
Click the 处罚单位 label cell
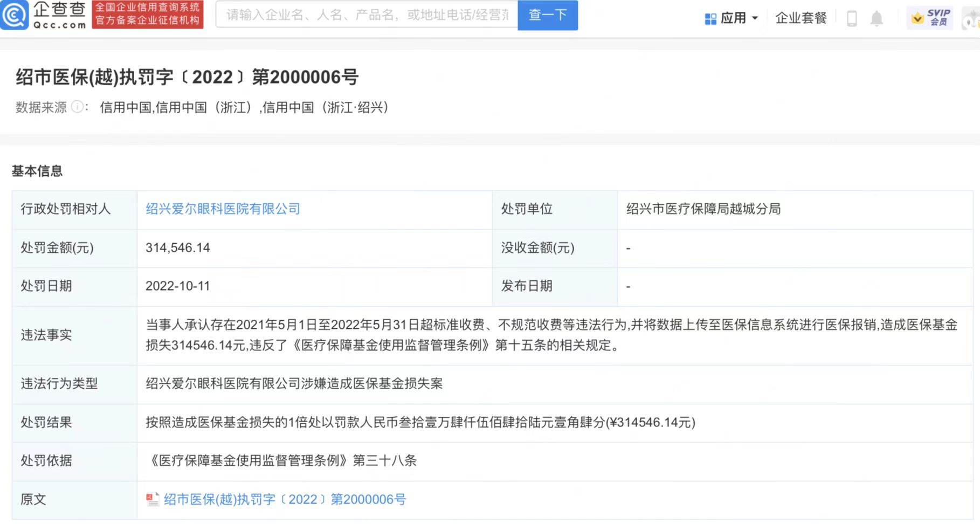click(x=555, y=209)
